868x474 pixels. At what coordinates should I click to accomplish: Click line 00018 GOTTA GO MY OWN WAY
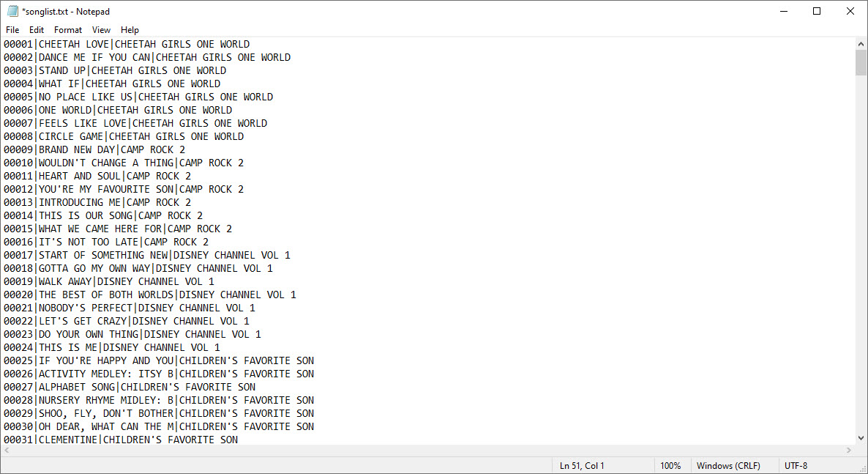[138, 268]
